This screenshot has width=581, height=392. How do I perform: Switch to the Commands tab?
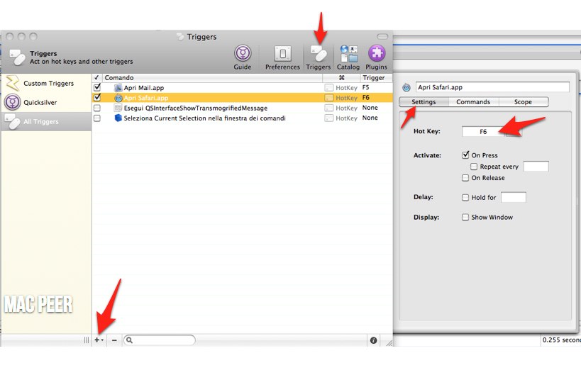[x=473, y=102]
